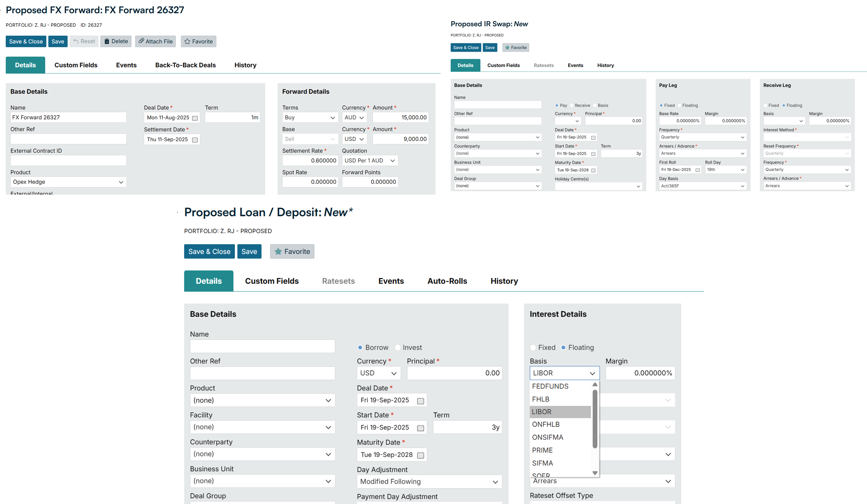Open Quotation dropdown USD Per 1 AUD
Viewport: 867px width, 504px height.
coord(370,161)
